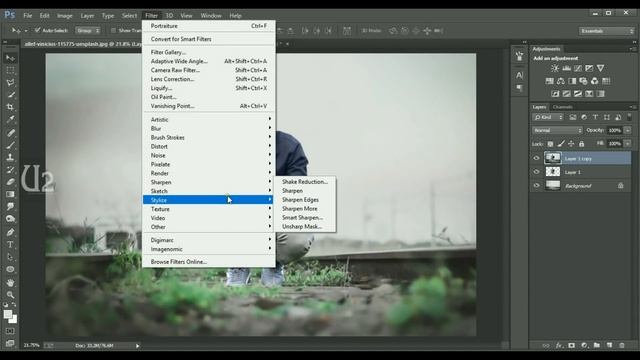
Task: Select the Horizontal Type tool
Action: click(10, 244)
